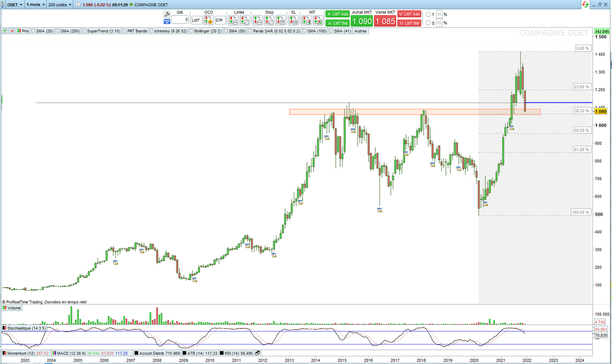
Task: Click the 14J 04h countdown label
Action: pyautogui.click(x=603, y=32)
